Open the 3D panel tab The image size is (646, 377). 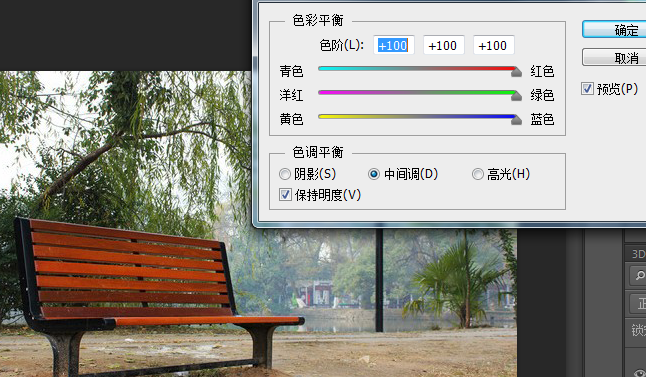[x=638, y=254]
